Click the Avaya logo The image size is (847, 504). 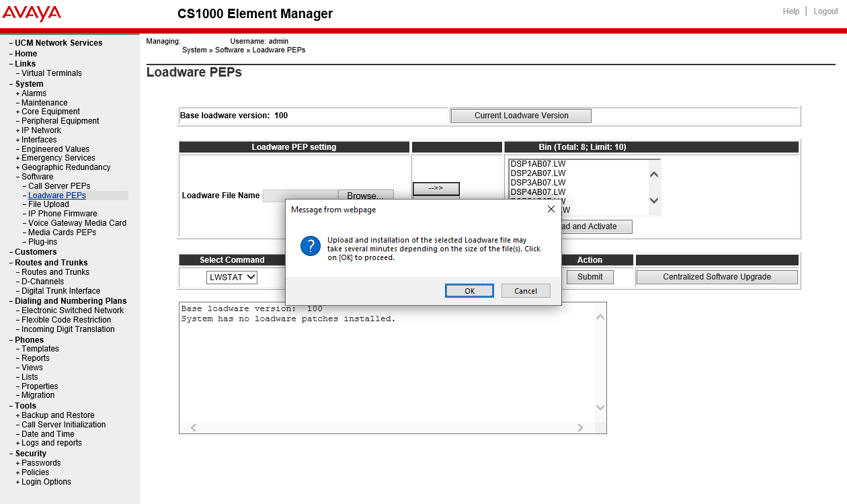[32, 13]
